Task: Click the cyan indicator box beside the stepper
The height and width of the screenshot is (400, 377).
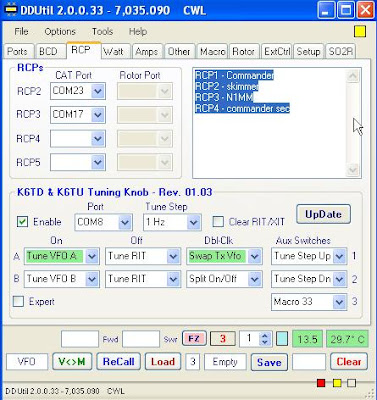Action: [282, 339]
